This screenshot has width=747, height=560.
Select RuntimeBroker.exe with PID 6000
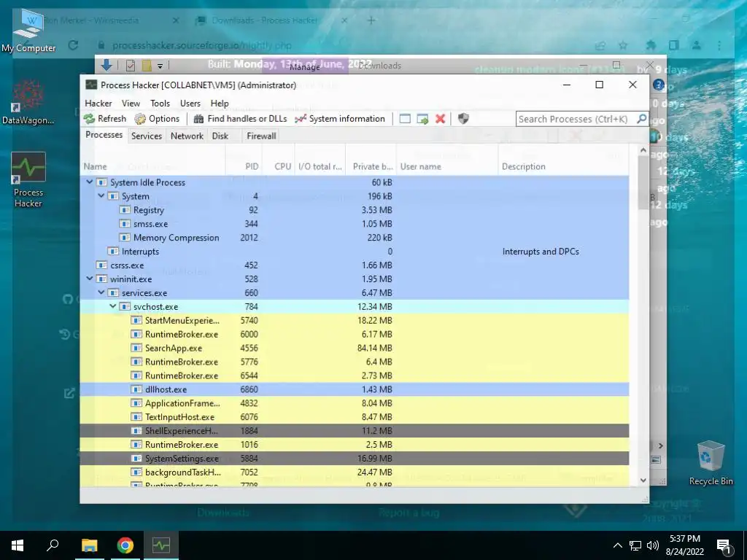click(355, 334)
